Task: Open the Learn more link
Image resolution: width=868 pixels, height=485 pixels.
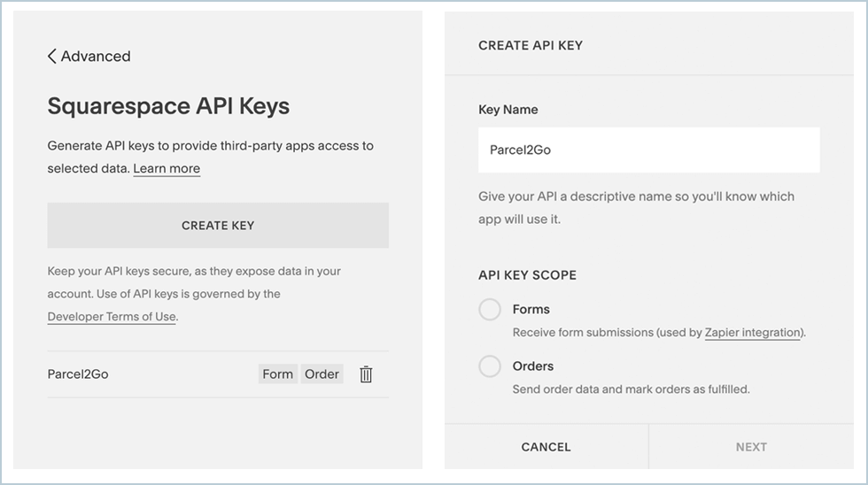Action: tap(167, 169)
